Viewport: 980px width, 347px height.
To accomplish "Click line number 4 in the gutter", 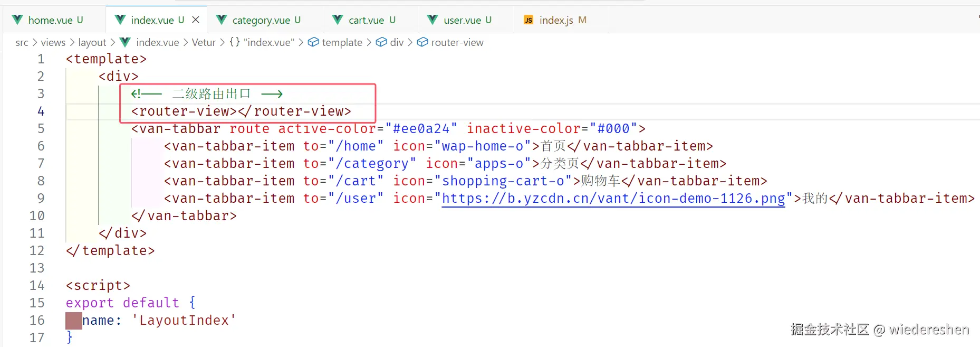I will (41, 111).
